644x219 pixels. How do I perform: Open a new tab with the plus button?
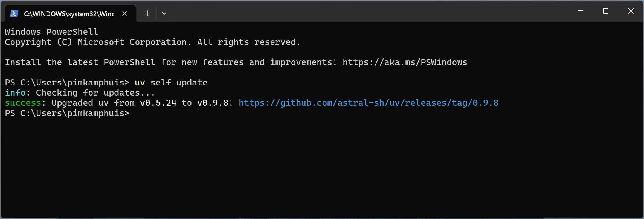point(148,13)
